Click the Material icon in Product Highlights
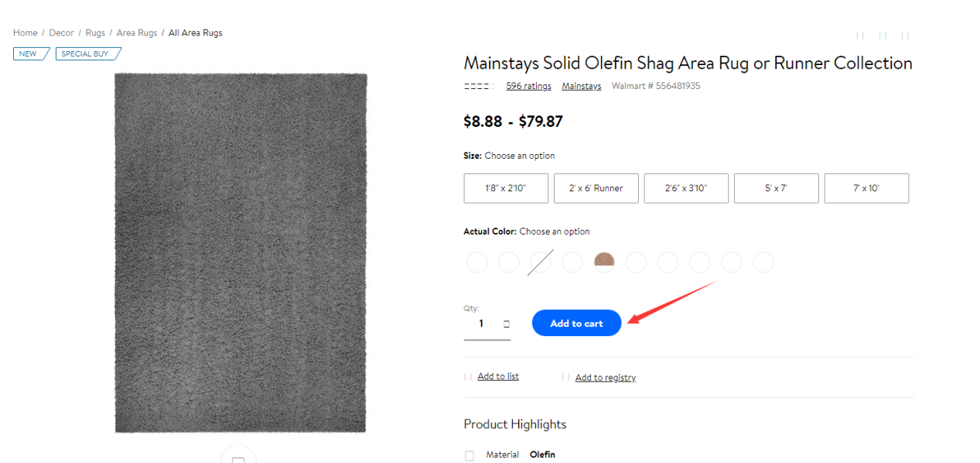980x463 pixels. [x=470, y=455]
